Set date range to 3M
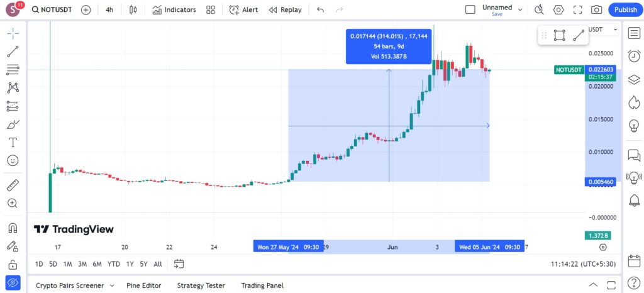Image resolution: width=644 pixels, height=293 pixels. coord(82,264)
